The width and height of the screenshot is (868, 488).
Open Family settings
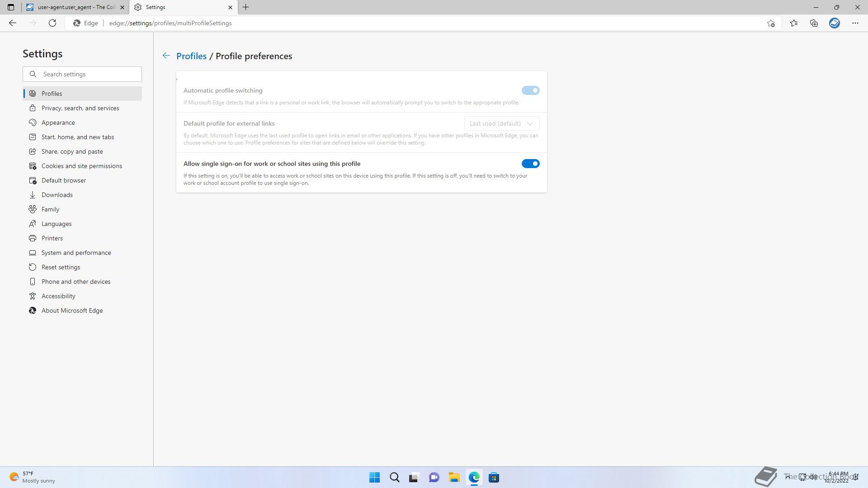(x=82, y=209)
